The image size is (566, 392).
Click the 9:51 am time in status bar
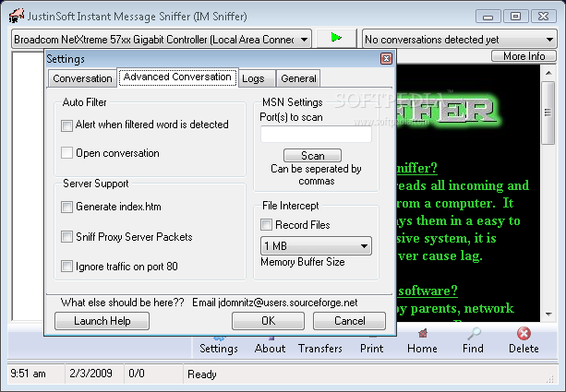point(28,374)
